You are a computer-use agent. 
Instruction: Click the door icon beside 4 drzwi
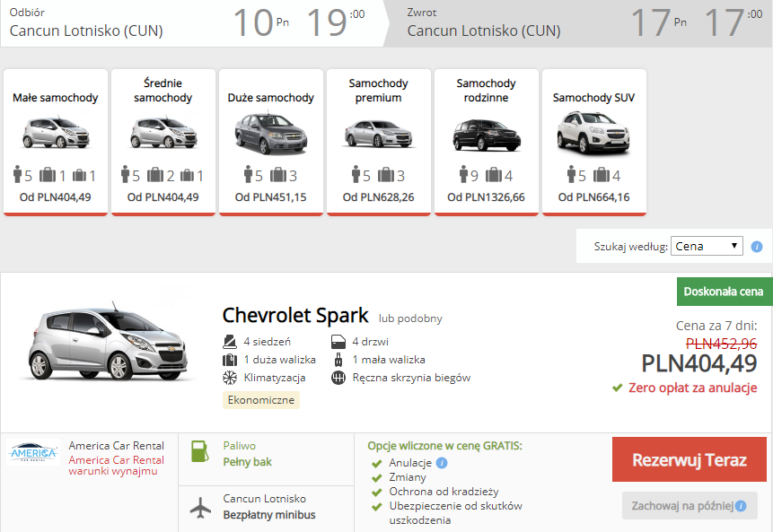tap(338, 342)
